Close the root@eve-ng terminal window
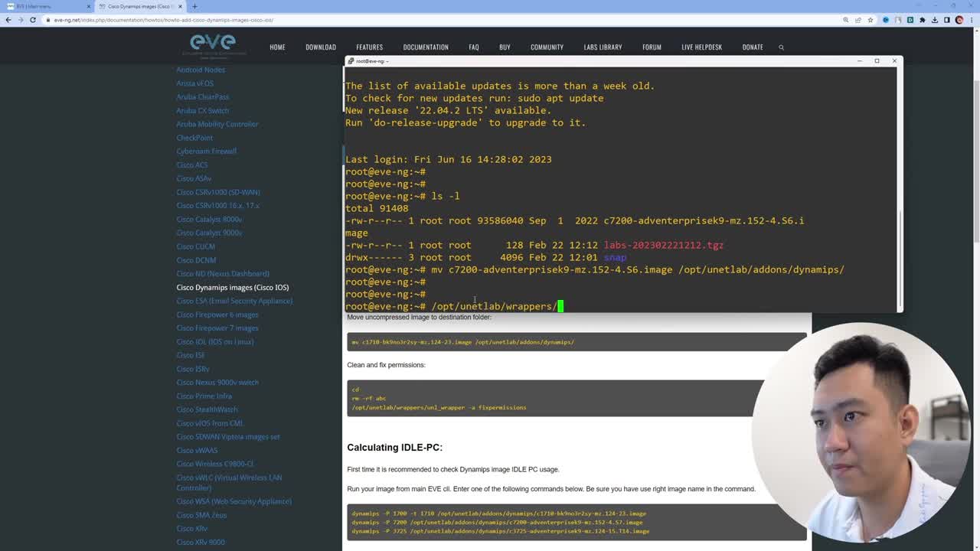Image resolution: width=980 pixels, height=551 pixels. [894, 60]
